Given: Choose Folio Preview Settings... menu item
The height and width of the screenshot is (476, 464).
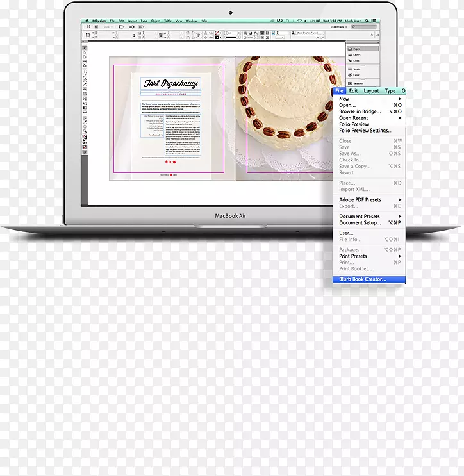Looking at the screenshot, I should pyautogui.click(x=369, y=131).
